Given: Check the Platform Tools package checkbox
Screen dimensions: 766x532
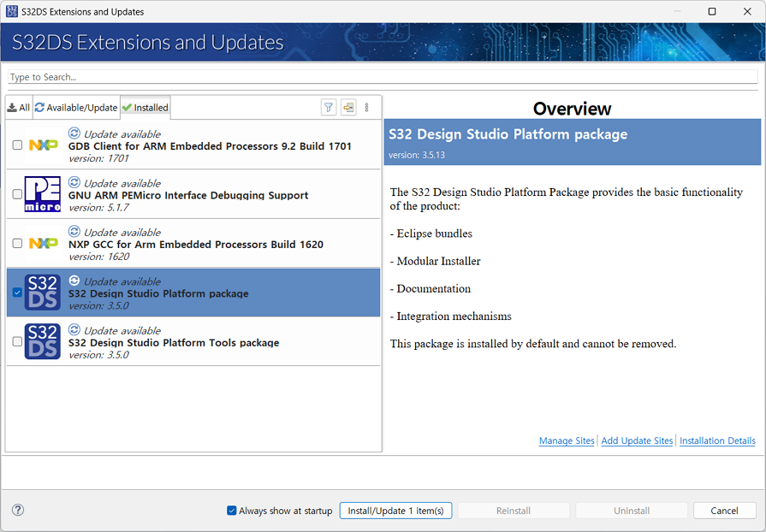Looking at the screenshot, I should click(x=17, y=341).
